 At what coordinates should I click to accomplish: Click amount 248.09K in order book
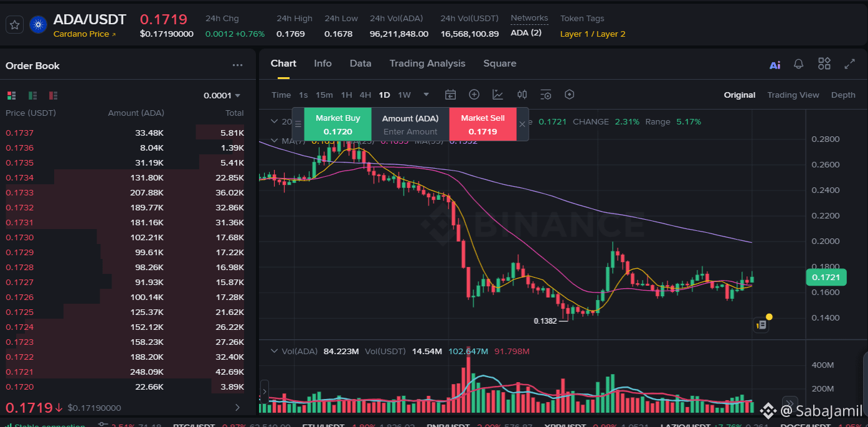(x=147, y=372)
